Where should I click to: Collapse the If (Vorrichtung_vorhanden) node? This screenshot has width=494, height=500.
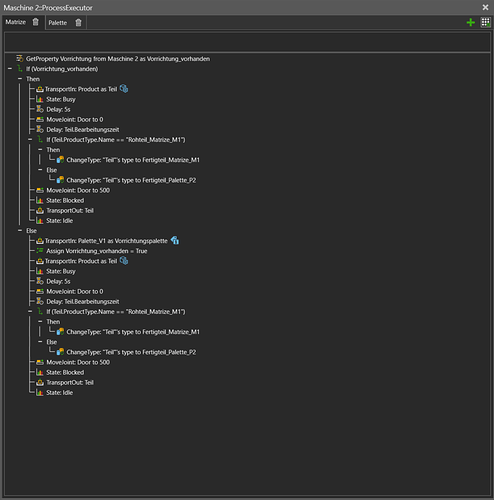pos(10,69)
